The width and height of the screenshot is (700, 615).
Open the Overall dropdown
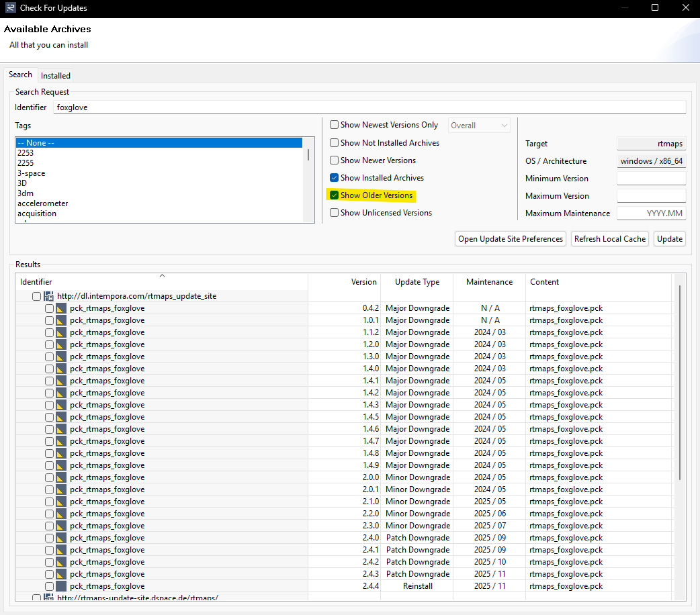479,126
